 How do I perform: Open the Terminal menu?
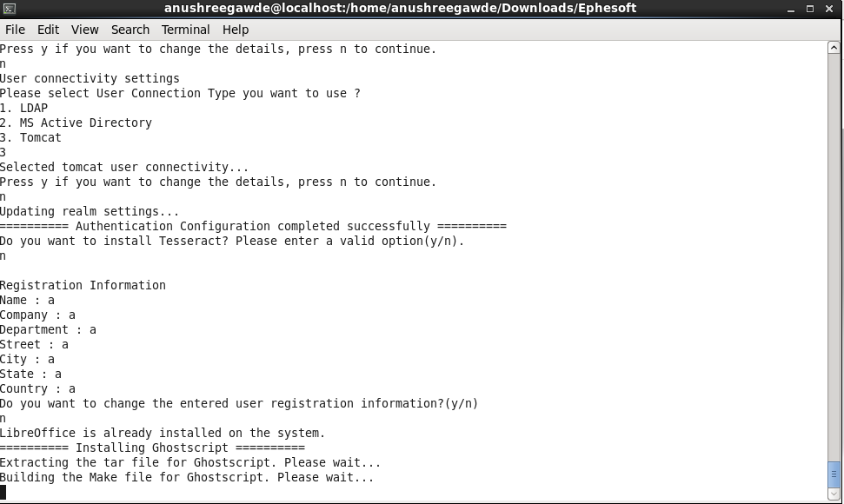(x=186, y=30)
